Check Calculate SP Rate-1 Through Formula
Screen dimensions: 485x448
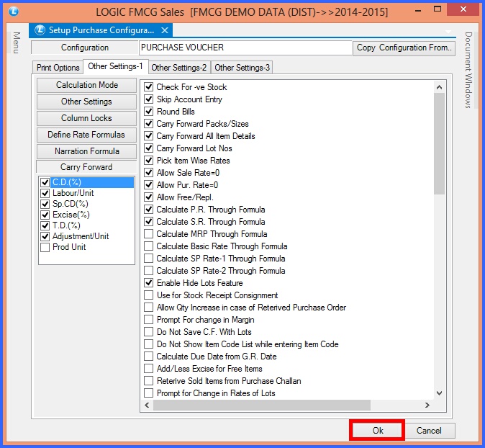tap(149, 258)
